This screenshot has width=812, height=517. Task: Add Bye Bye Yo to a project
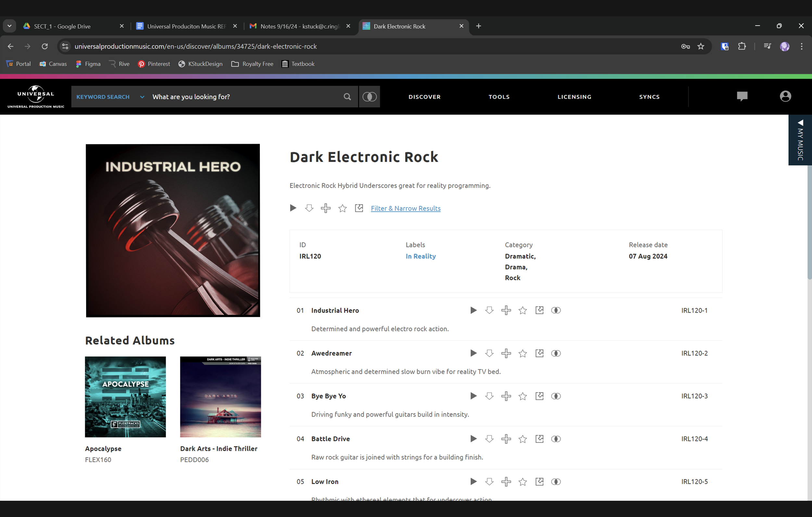506,396
